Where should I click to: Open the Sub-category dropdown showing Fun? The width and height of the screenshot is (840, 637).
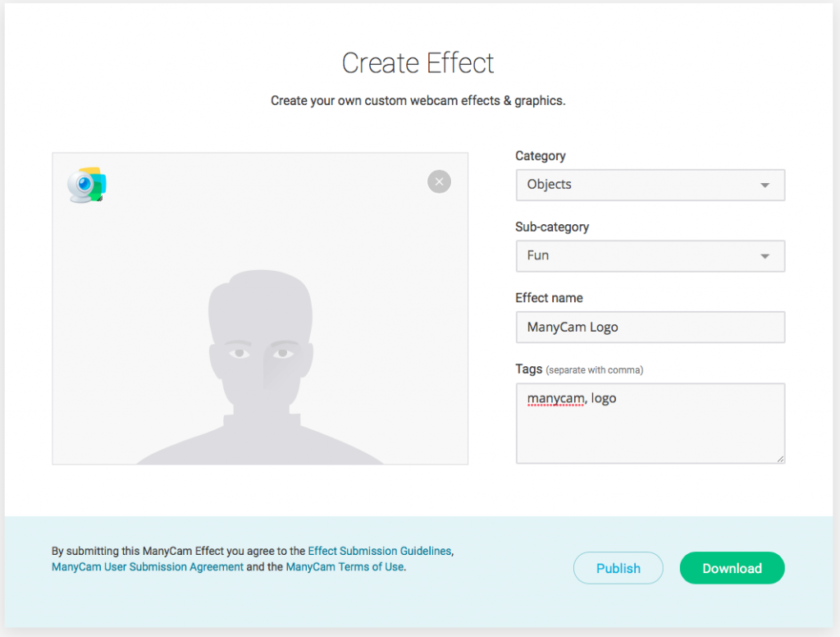coord(651,255)
